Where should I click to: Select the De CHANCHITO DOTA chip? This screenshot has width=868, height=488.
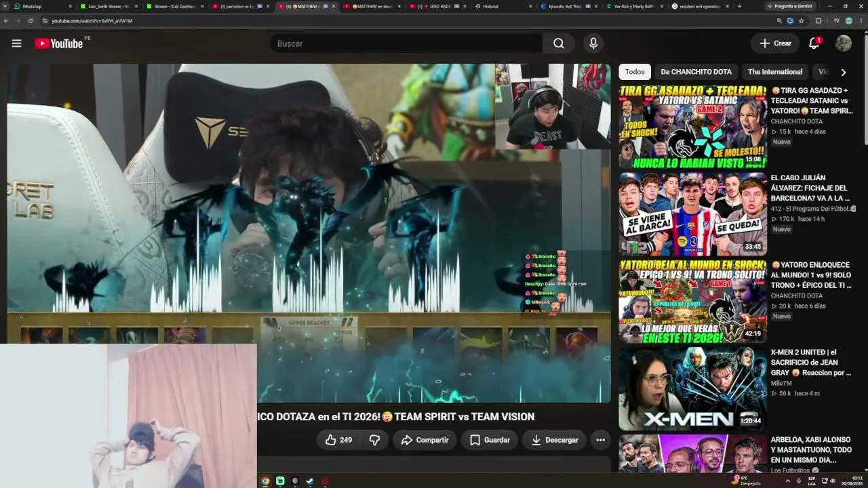point(696,72)
